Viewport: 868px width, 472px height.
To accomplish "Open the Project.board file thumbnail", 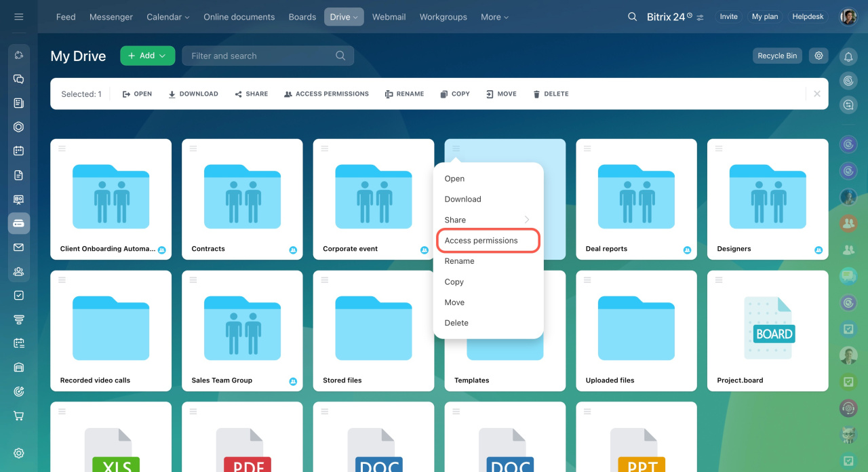I will coord(767,329).
